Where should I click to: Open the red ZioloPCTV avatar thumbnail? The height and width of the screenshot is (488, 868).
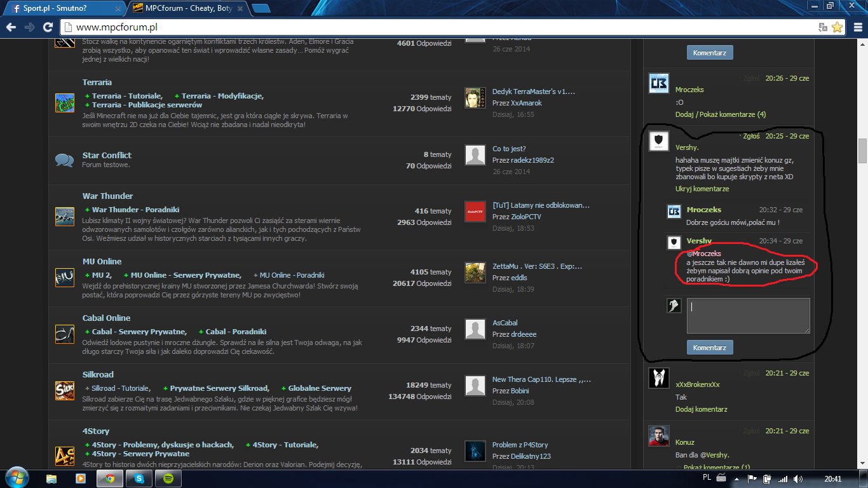click(475, 211)
